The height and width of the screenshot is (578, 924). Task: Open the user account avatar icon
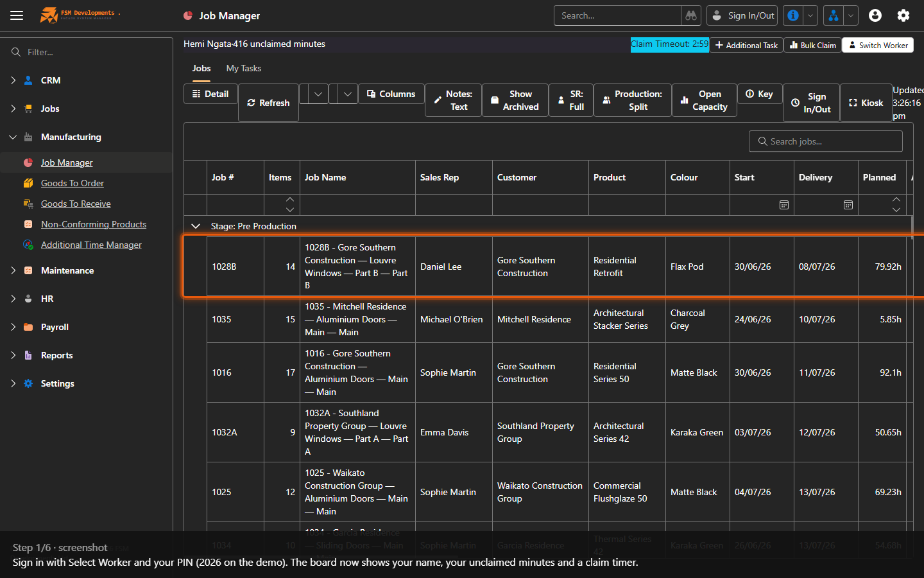click(875, 15)
